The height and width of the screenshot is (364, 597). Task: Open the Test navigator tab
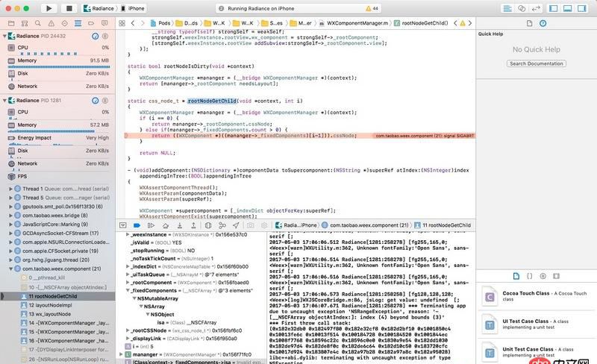point(64,23)
